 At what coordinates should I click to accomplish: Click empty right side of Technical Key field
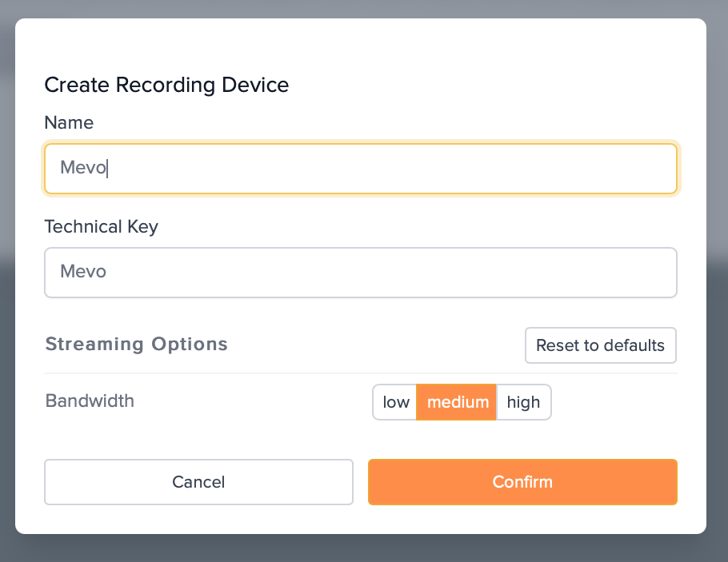(x=560, y=272)
